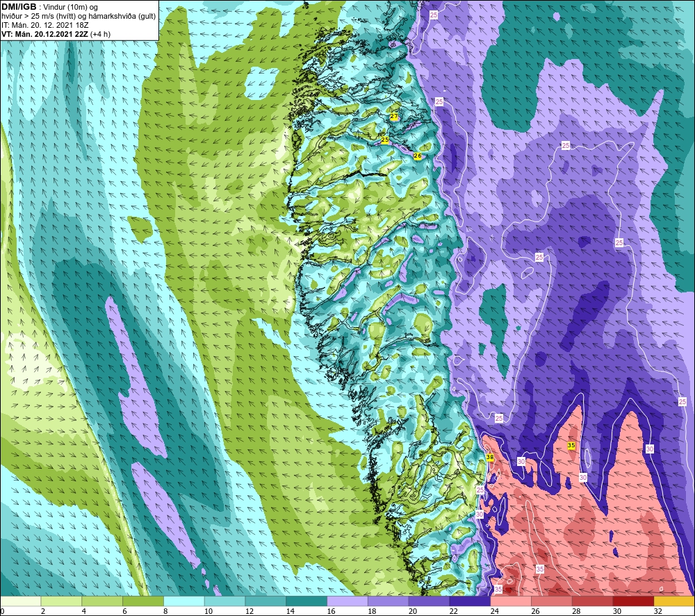Click the legend scale value 28
Image resolution: width=695 pixels, height=616 pixels.
click(x=576, y=611)
